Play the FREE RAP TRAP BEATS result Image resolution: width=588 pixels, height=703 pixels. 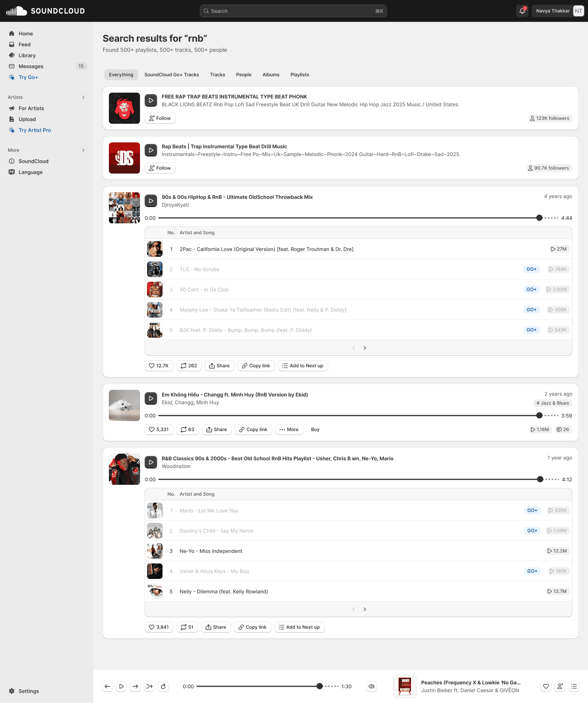151,100
